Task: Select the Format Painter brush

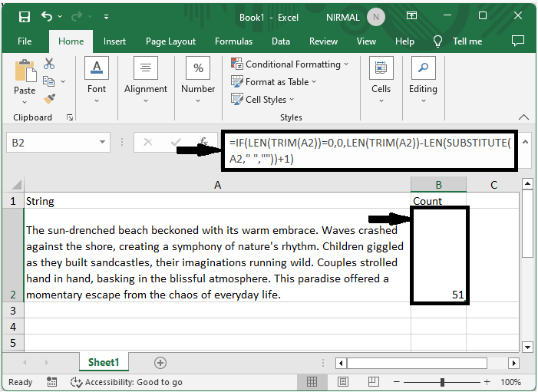Action: tap(49, 99)
